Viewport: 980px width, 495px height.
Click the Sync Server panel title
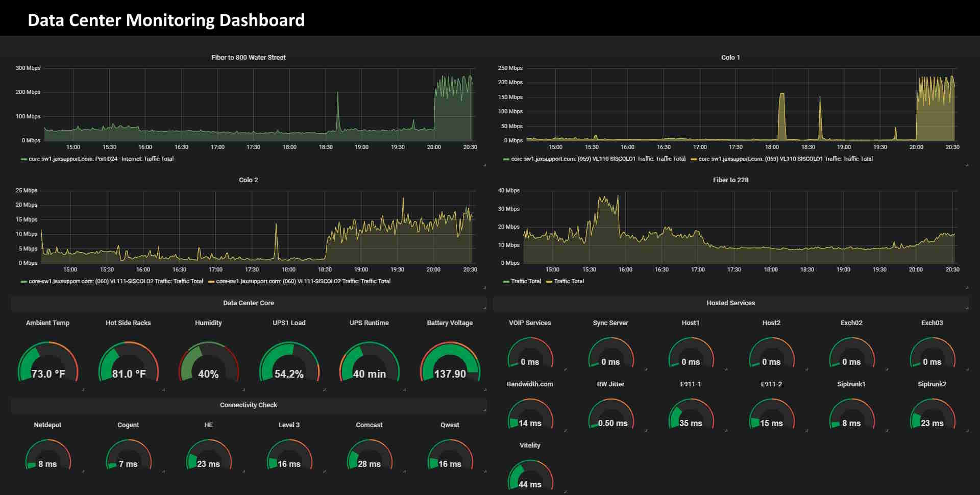pyautogui.click(x=610, y=323)
